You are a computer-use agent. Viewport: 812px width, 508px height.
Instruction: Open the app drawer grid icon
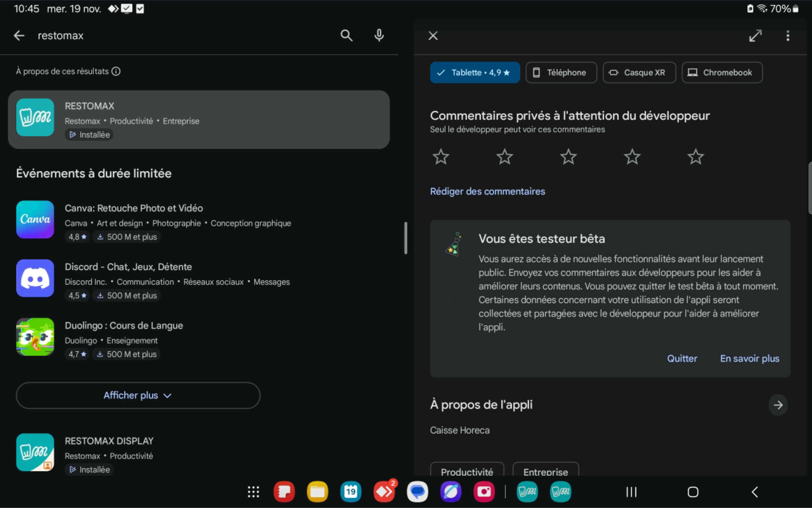[253, 492]
